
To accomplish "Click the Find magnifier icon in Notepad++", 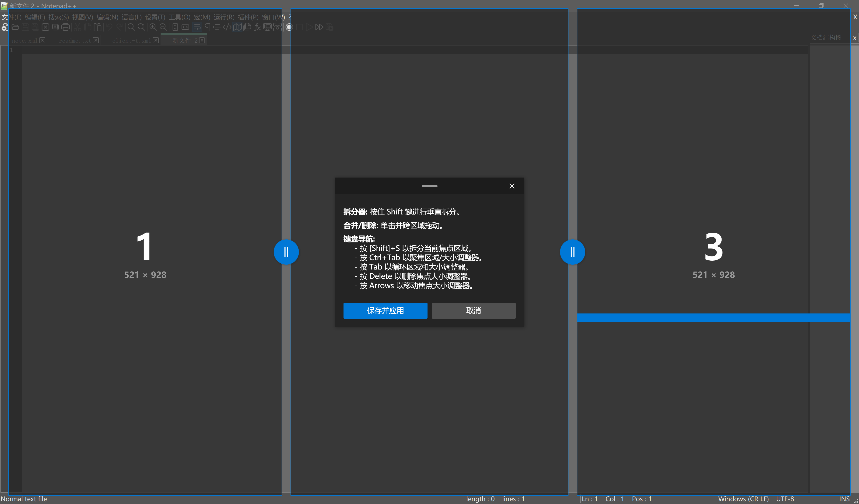I will (131, 27).
